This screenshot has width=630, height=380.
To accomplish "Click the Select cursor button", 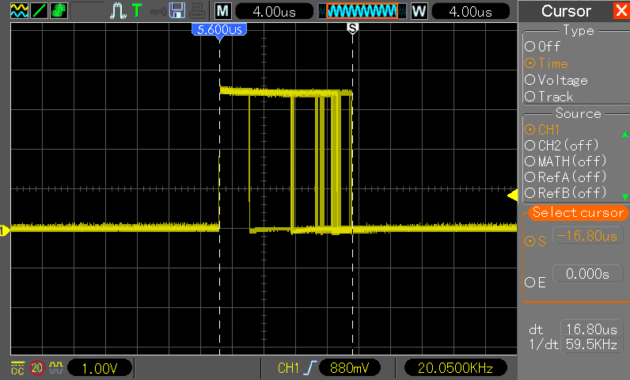I will tap(578, 212).
